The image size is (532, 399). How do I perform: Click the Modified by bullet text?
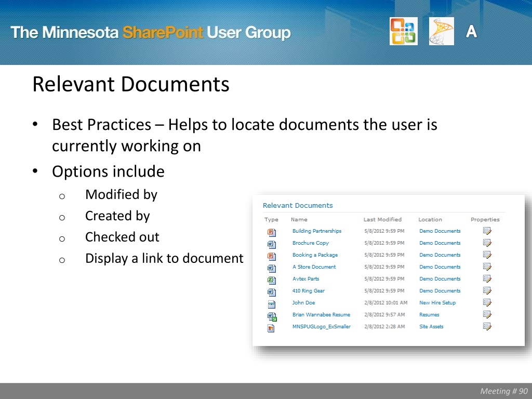pos(121,194)
